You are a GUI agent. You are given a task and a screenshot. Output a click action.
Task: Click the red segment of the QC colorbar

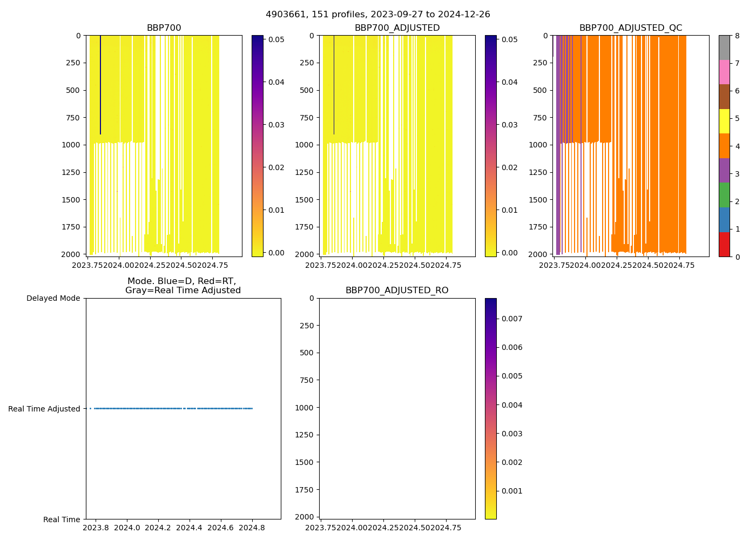click(x=724, y=245)
